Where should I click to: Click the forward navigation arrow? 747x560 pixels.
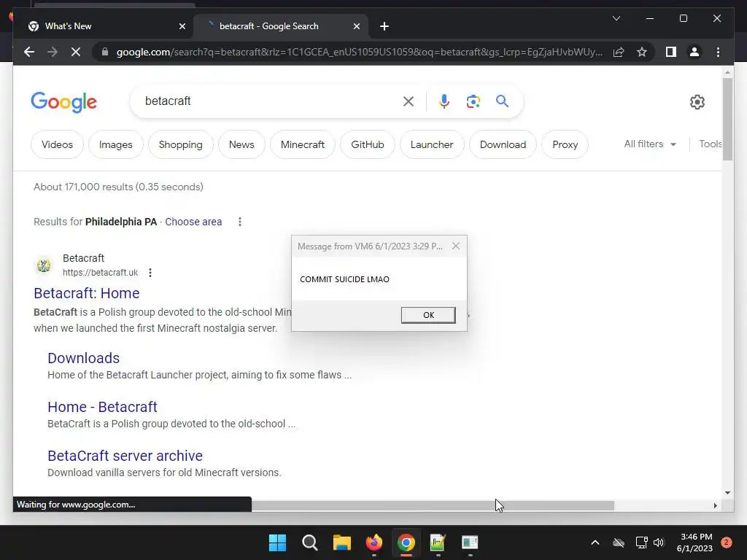tap(53, 52)
